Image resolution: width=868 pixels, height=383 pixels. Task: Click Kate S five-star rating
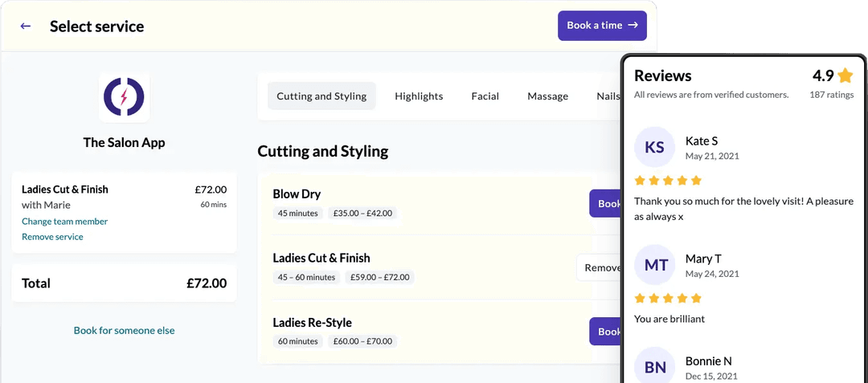click(x=668, y=181)
